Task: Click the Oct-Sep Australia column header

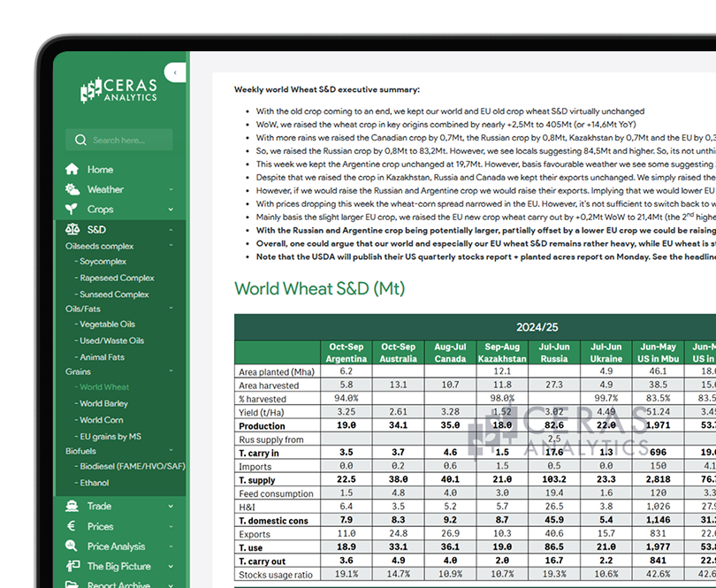Action: [x=398, y=353]
